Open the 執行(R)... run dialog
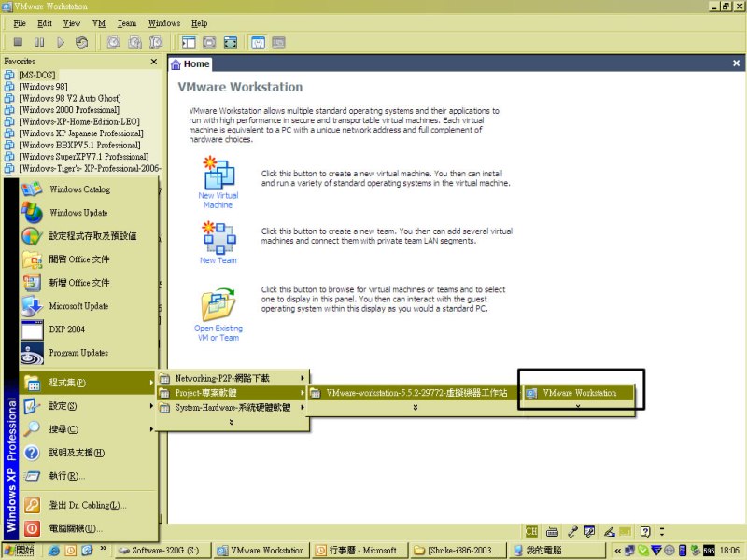The height and width of the screenshot is (560, 747). tap(88, 476)
